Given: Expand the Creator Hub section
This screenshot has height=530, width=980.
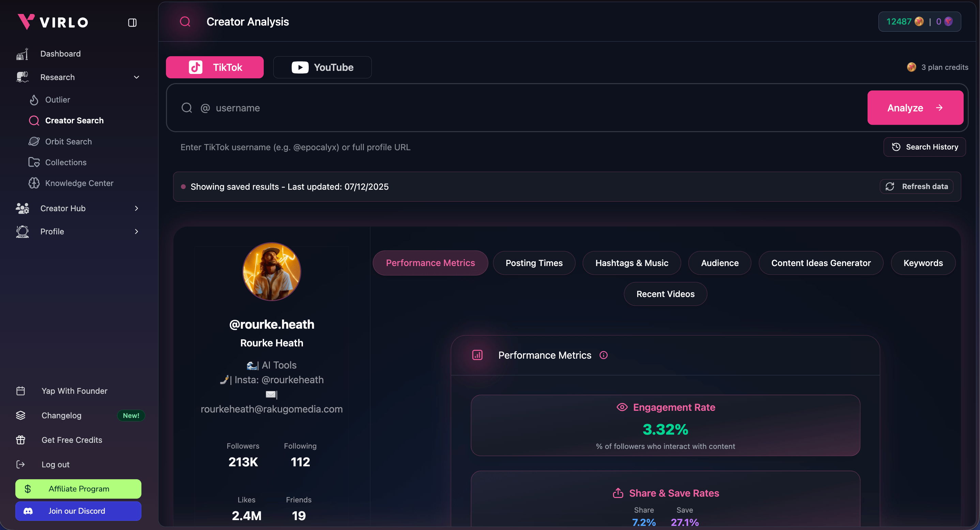Looking at the screenshot, I should point(63,208).
